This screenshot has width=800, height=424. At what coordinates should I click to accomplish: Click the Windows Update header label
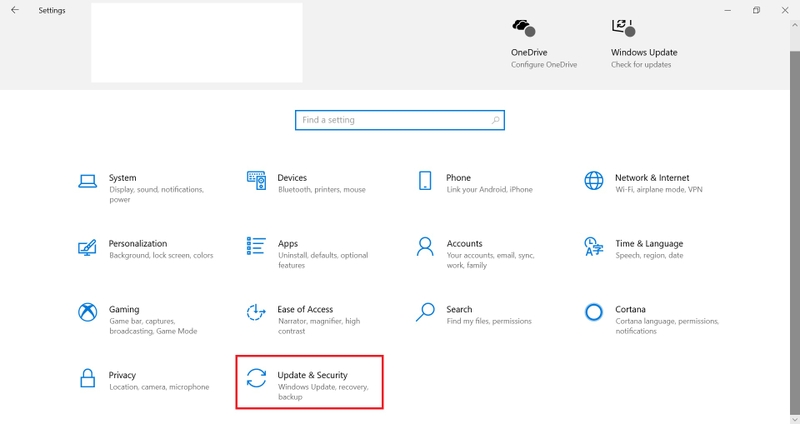(x=644, y=52)
